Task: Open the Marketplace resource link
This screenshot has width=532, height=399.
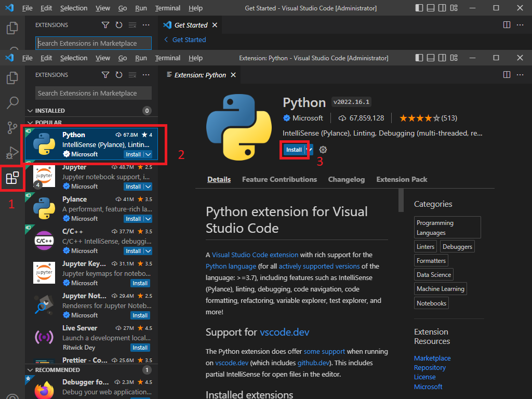Action: [432, 358]
